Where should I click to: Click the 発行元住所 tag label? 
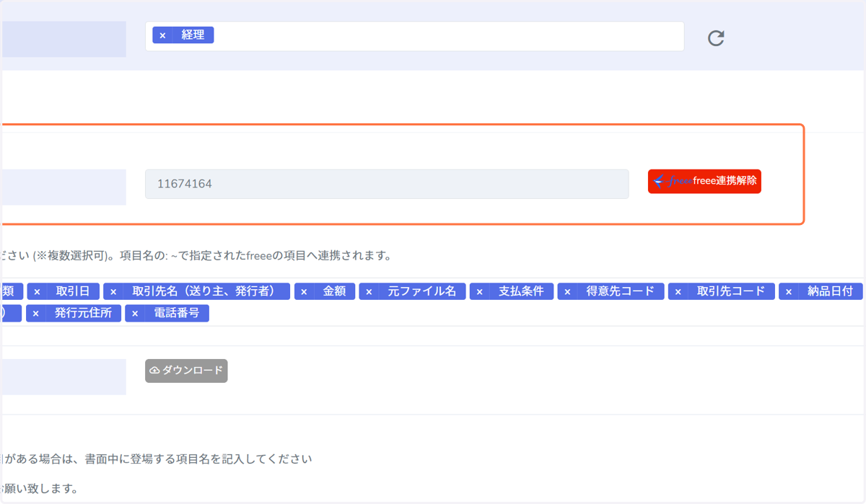pyautogui.click(x=83, y=313)
